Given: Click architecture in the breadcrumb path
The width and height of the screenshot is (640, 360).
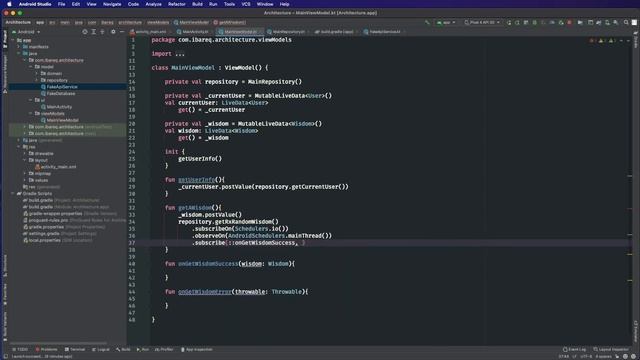Looking at the screenshot, I should [x=130, y=22].
